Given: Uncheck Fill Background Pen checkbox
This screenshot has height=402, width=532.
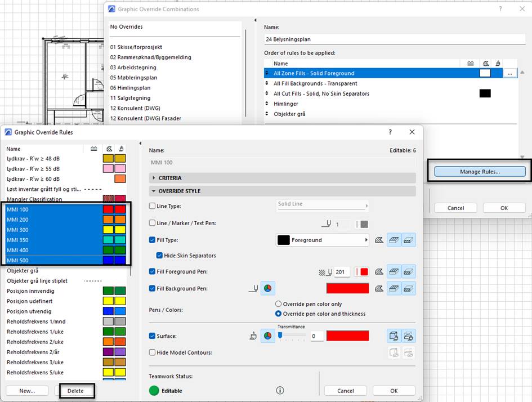Looking at the screenshot, I should pyautogui.click(x=153, y=288).
